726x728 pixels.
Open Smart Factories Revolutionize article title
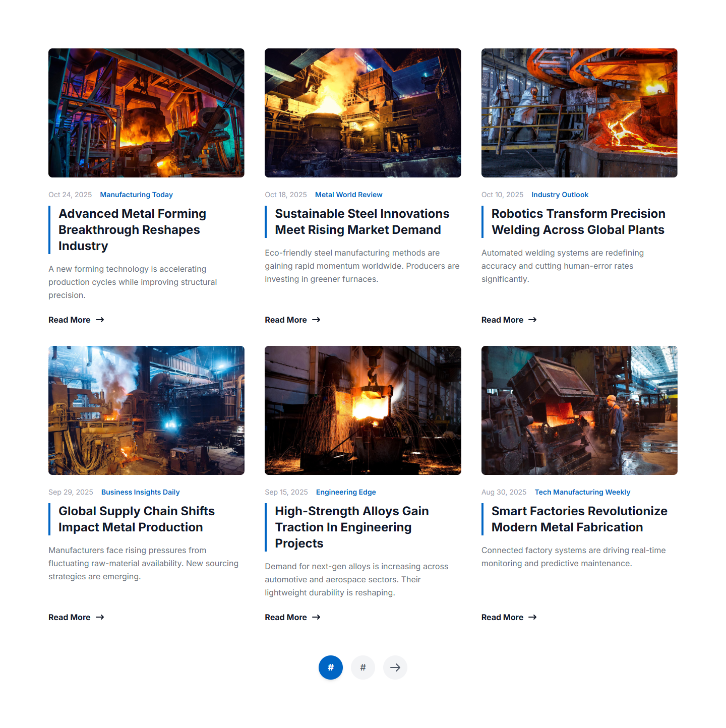(x=579, y=519)
